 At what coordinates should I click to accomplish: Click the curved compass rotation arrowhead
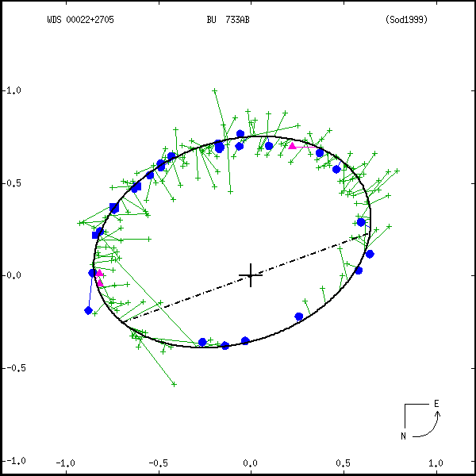tap(438, 414)
